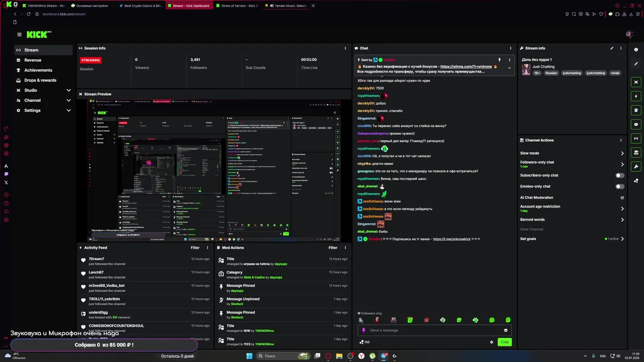Click the info icon in right toolbar
Screen dimensions: 644x362
click(x=636, y=49)
